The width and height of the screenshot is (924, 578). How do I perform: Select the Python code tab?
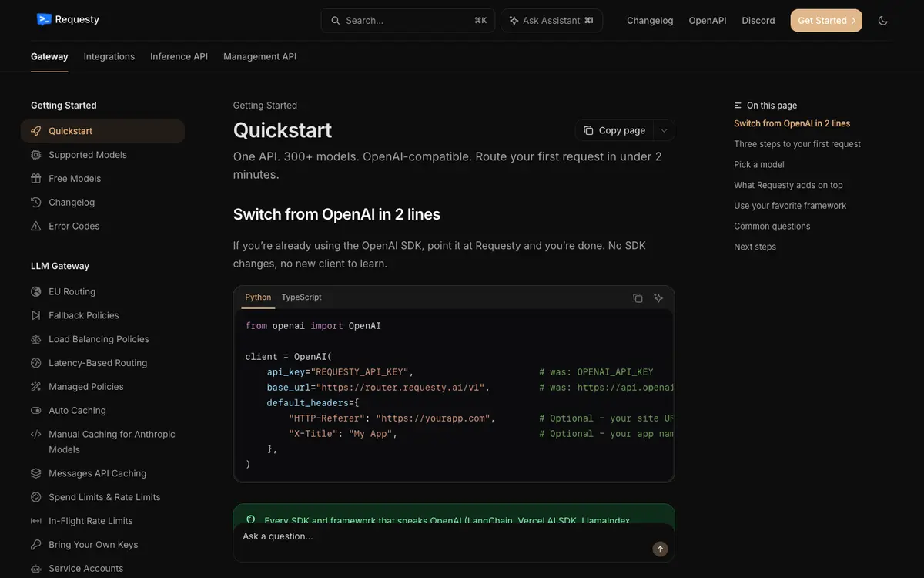coord(258,297)
